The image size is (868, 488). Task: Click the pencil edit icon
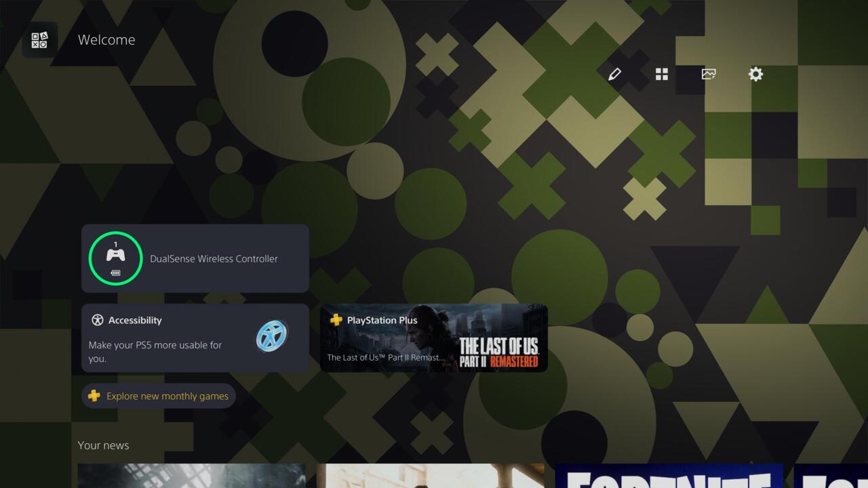tap(614, 75)
